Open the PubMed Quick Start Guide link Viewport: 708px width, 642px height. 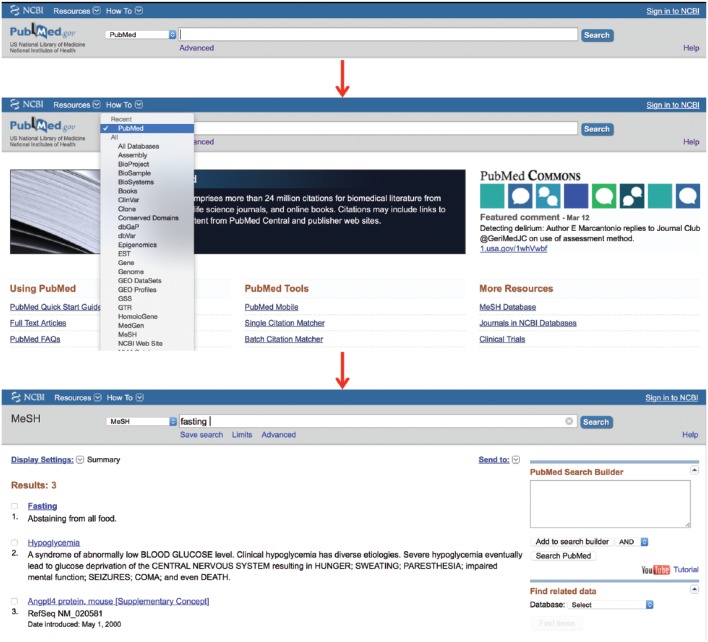click(x=55, y=307)
